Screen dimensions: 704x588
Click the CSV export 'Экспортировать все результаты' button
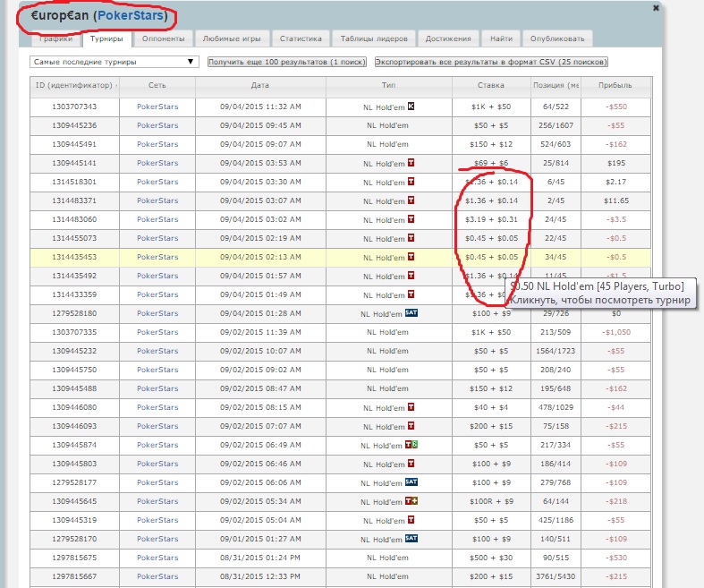[491, 63]
